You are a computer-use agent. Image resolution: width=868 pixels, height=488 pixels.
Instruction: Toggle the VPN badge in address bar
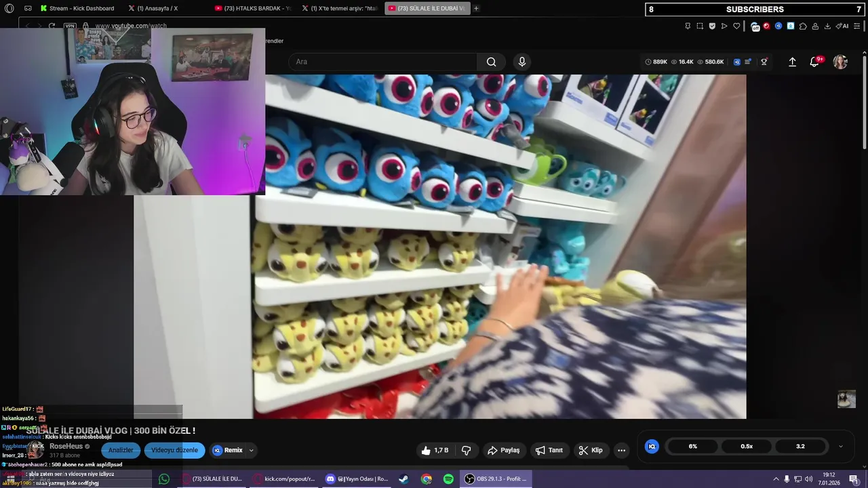(x=70, y=26)
